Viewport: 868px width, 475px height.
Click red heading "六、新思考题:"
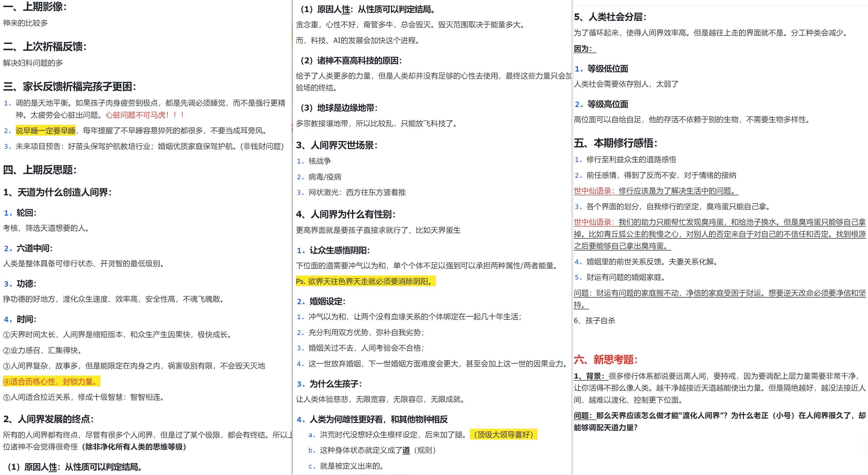click(x=606, y=360)
